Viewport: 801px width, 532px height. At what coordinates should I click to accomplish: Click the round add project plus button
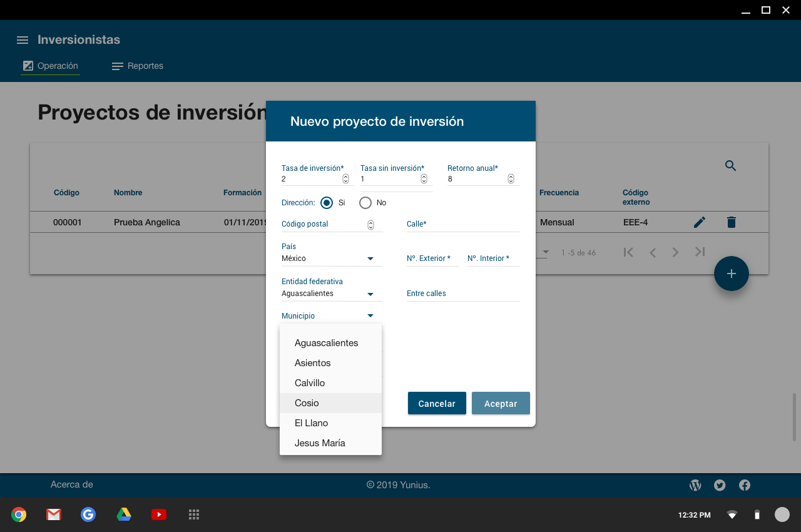[x=731, y=274]
